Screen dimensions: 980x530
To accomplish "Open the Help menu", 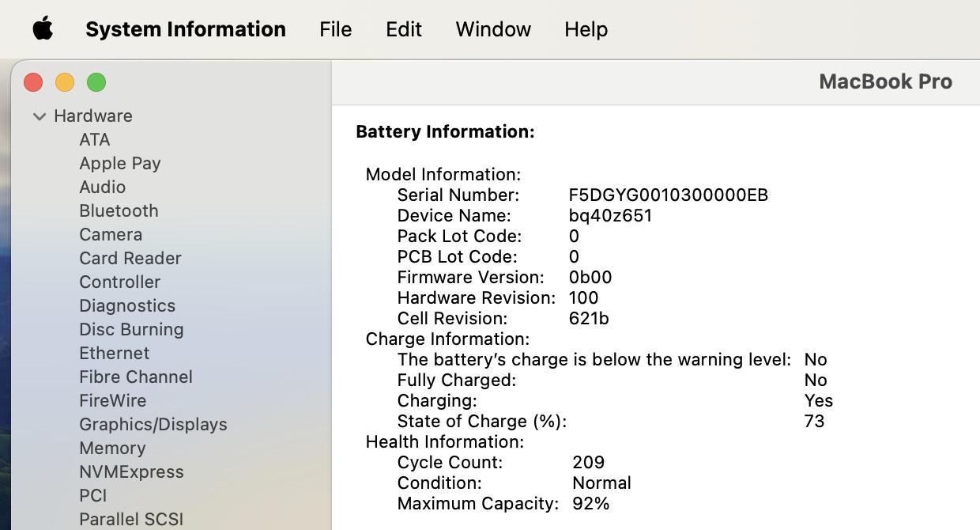I will pos(586,29).
